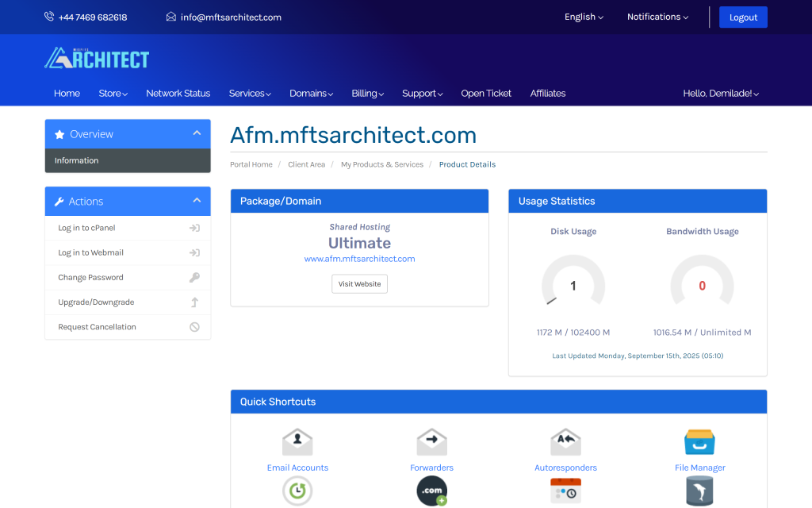The width and height of the screenshot is (812, 508).
Task: Open the Forwarders shortcut icon
Action: point(431,442)
